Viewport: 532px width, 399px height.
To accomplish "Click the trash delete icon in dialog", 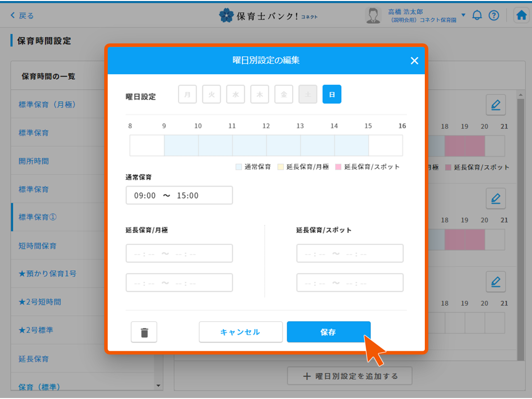I will [x=144, y=332].
